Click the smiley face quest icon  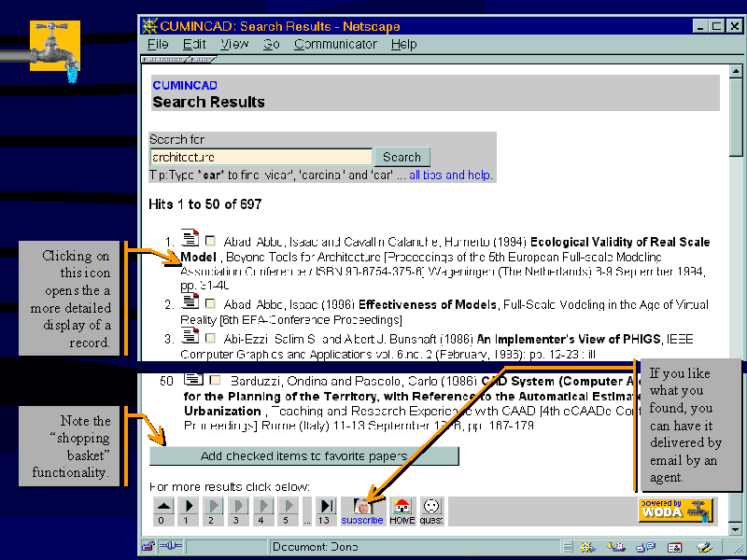pyautogui.click(x=430, y=511)
